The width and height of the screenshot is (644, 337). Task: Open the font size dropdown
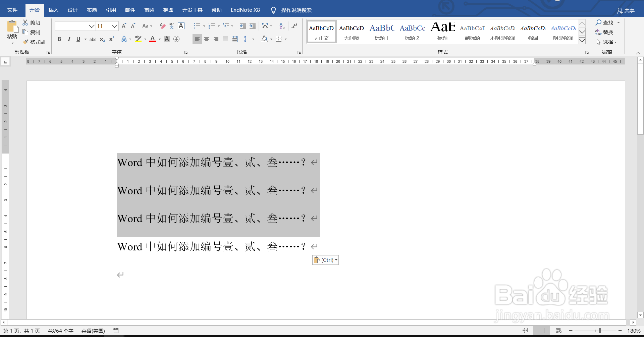click(114, 26)
